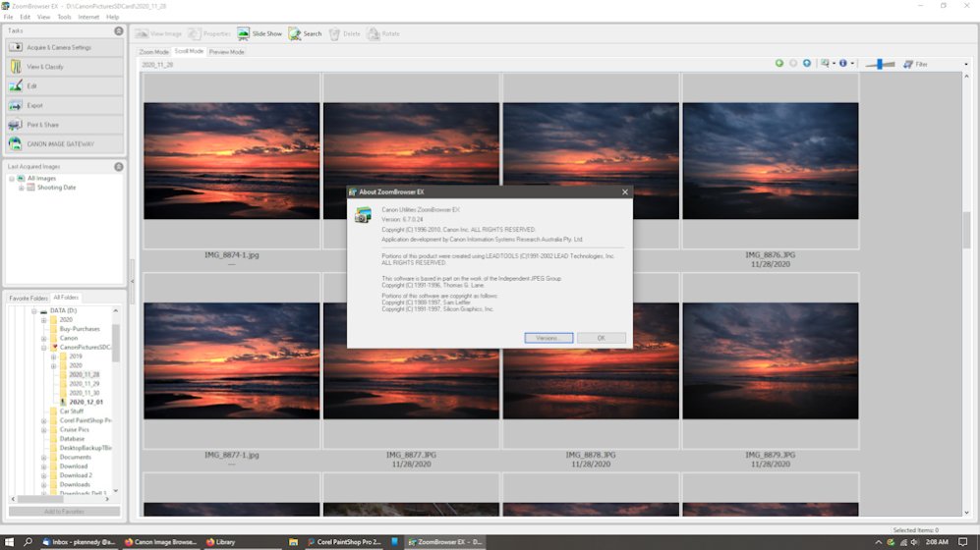Start the Slide Show

[259, 33]
